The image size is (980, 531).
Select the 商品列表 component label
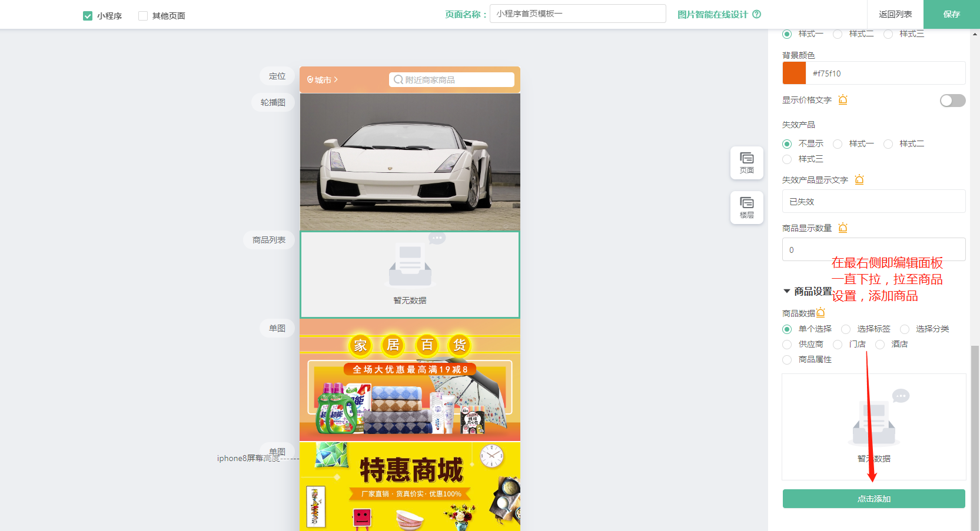click(269, 240)
